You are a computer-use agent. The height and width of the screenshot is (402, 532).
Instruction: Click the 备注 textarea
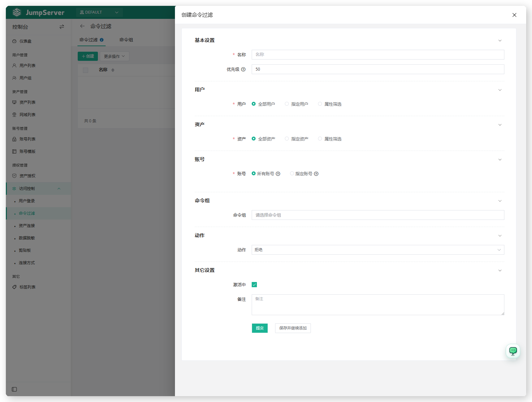click(x=378, y=305)
